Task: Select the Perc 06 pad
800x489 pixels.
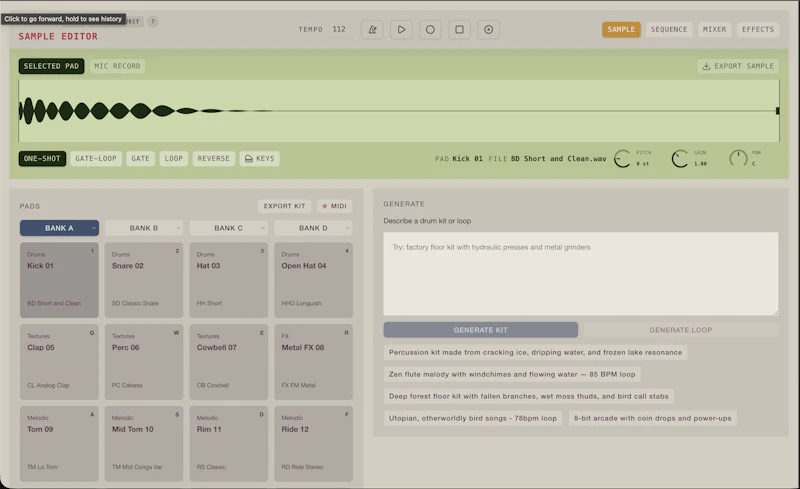Action: coord(144,362)
